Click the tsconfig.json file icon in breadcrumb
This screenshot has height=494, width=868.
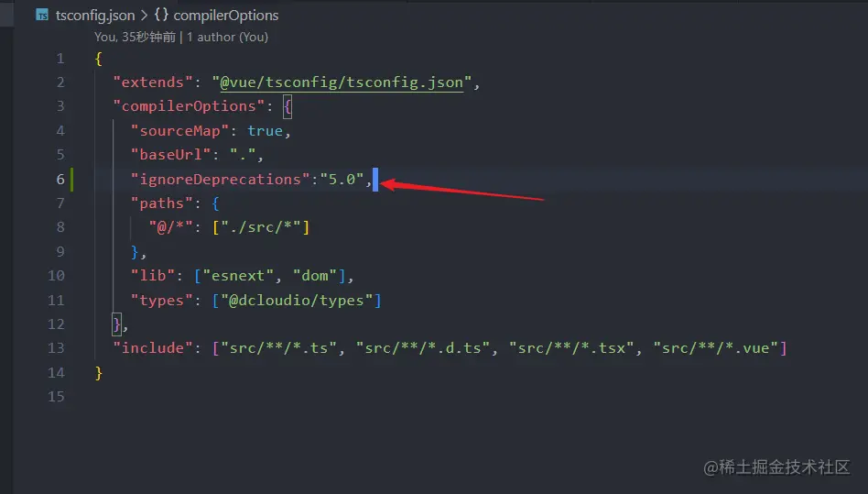pyautogui.click(x=42, y=15)
